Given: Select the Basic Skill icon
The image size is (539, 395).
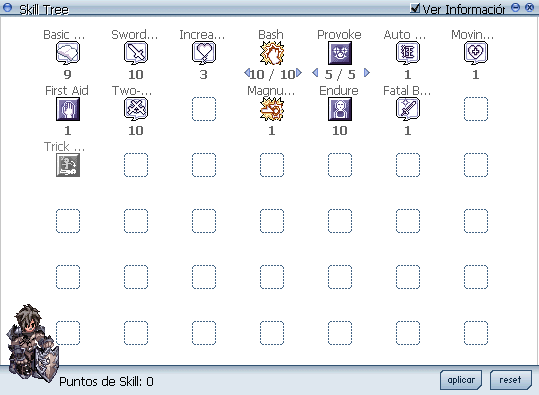Looking at the screenshot, I should [x=68, y=53].
